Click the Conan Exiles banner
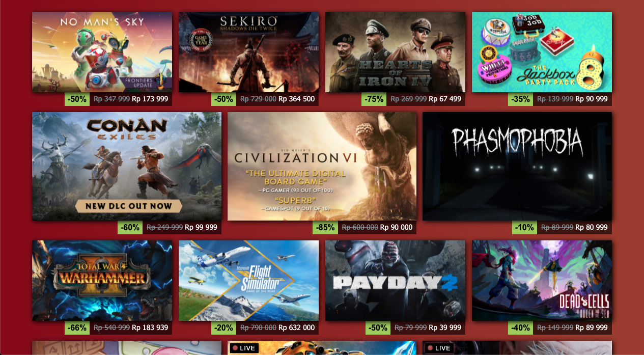 click(x=127, y=167)
